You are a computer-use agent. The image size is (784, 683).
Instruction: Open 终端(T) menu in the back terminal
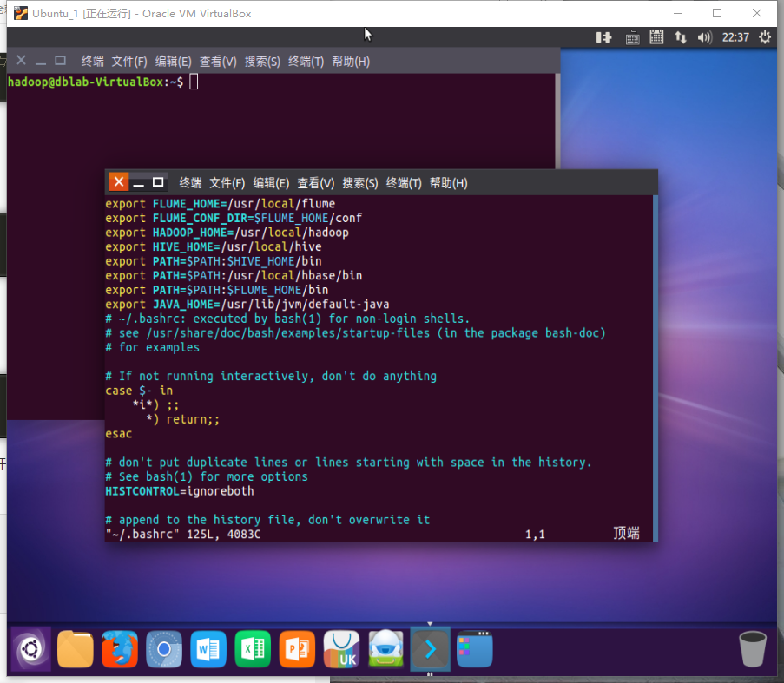(306, 62)
